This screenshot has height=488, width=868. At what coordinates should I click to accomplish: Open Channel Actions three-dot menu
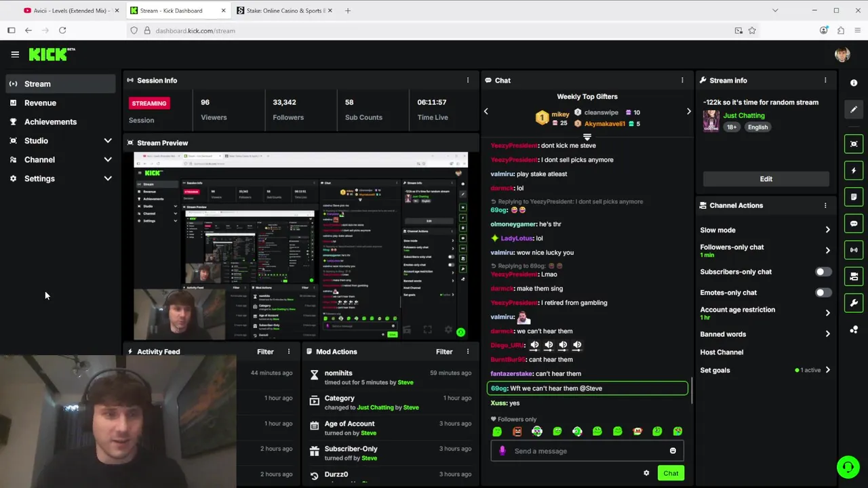coord(825,205)
